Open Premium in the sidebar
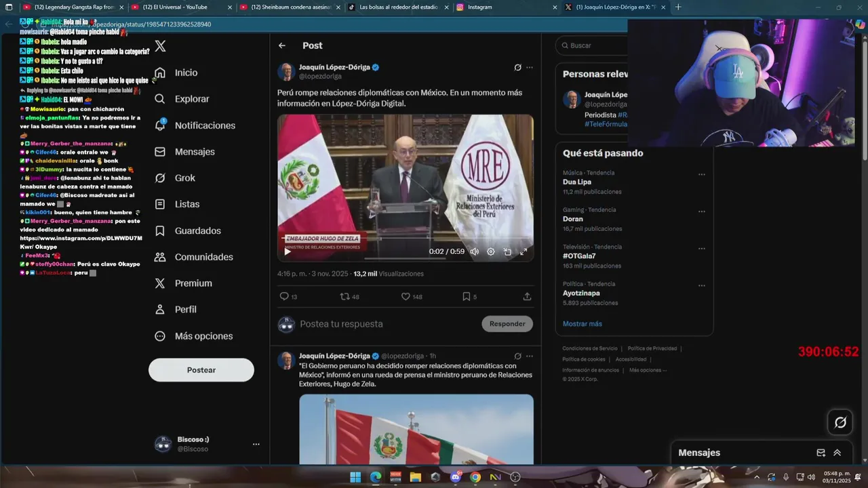This screenshot has height=488, width=868. point(183,283)
